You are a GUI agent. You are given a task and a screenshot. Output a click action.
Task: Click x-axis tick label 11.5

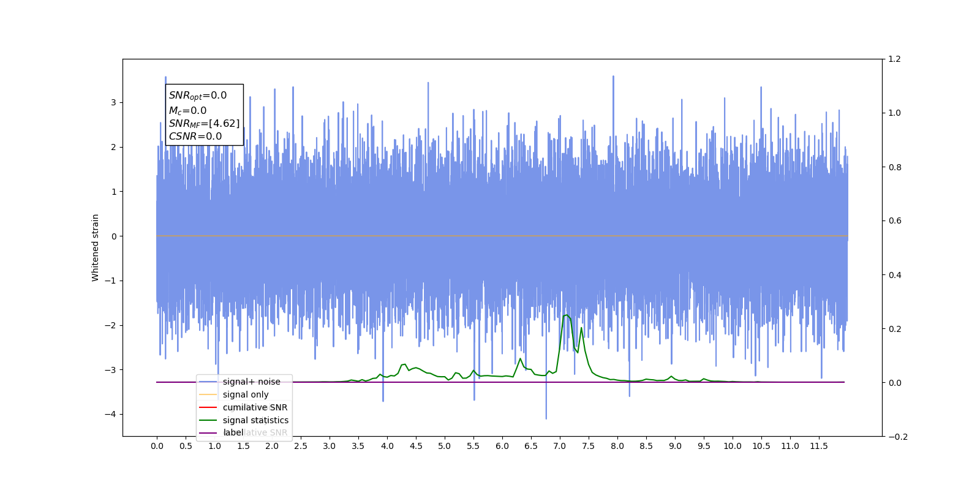pyautogui.click(x=819, y=446)
